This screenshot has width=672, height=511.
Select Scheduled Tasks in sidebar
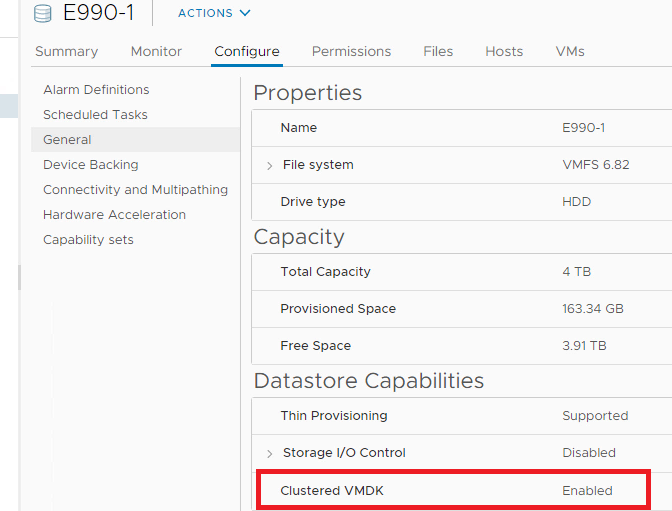coord(95,114)
